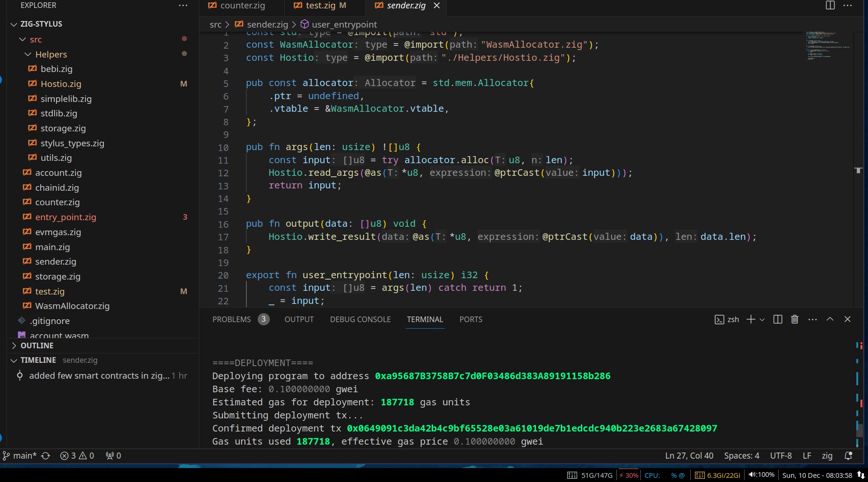Image resolution: width=868 pixels, height=482 pixels.
Task: Split the terminal pane
Action: [778, 319]
